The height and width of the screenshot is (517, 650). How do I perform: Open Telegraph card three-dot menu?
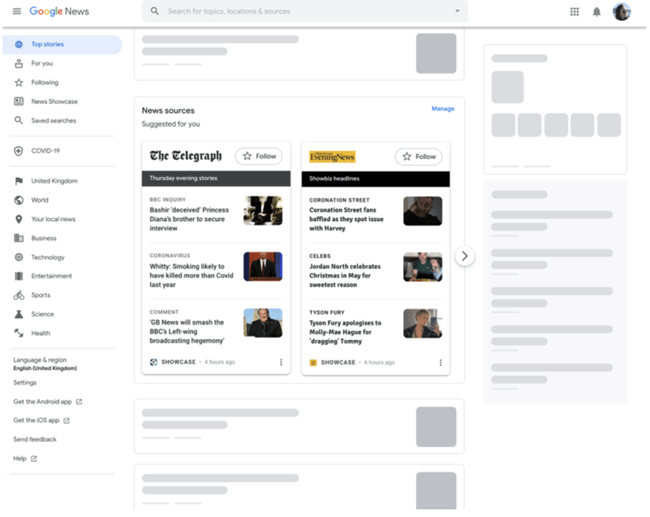(281, 362)
